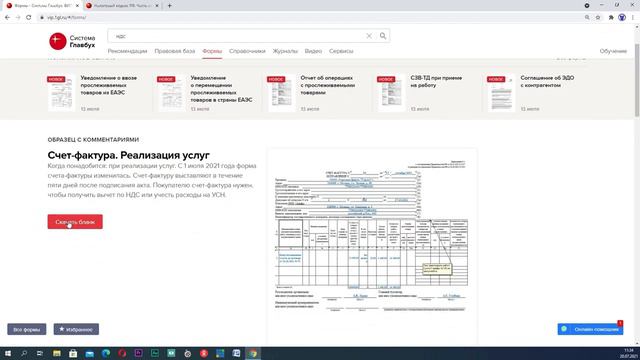Open Уведомление о перемещении прослеживаемых товаров form
This screenshot has width=640, height=360.
click(x=221, y=89)
